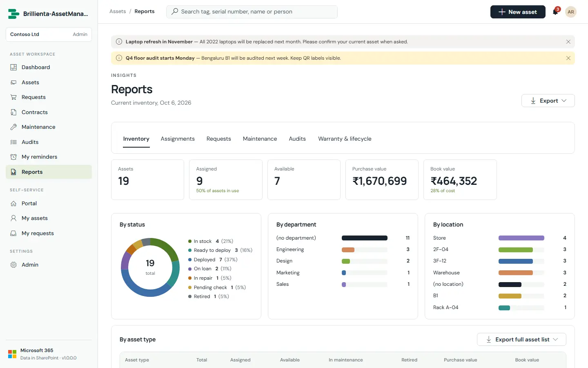Screen dimensions: 588x368
Task: Click the Deployed legend entry
Action: [x=213, y=260]
